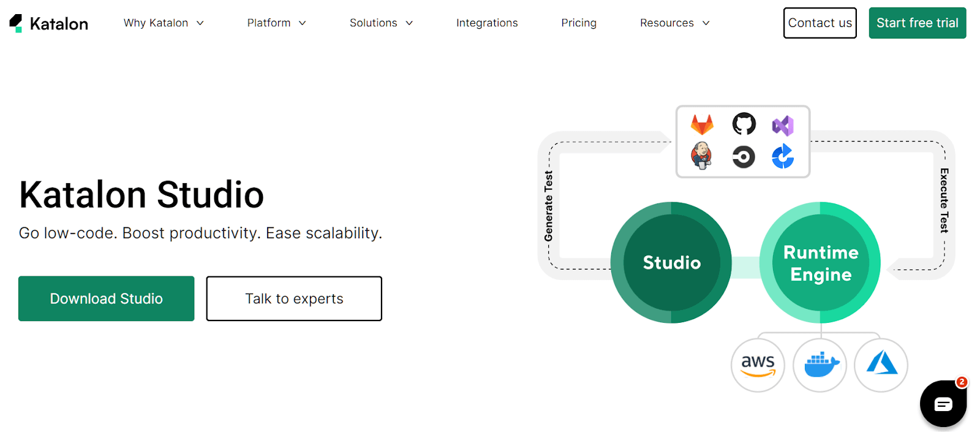Click the Jenkins butler icon
The height and width of the screenshot is (435, 980).
[702, 156]
